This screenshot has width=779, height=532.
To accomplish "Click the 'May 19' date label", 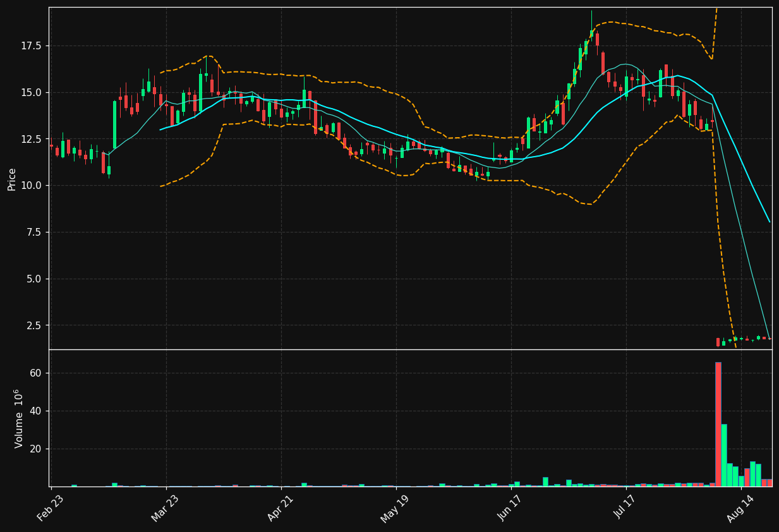I will (x=396, y=508).
